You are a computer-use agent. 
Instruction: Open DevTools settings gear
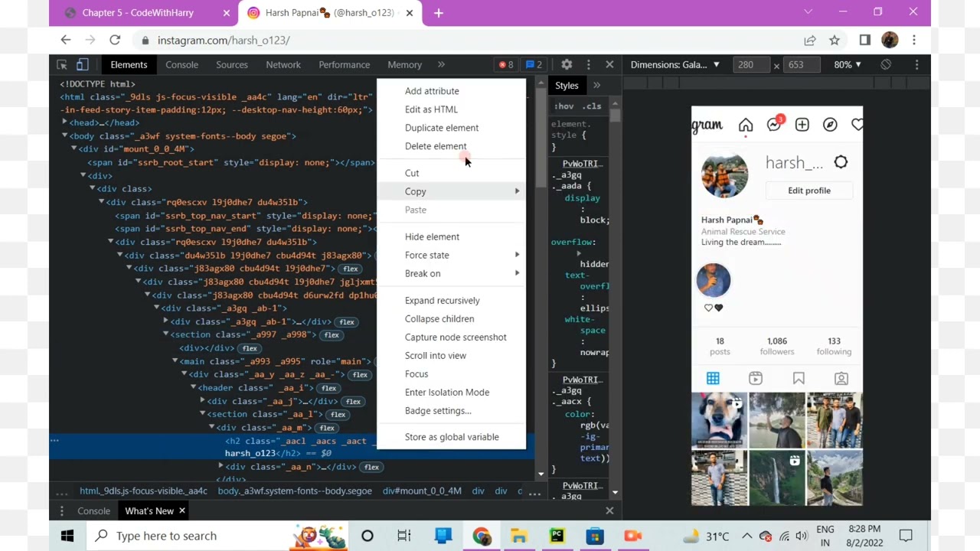coord(567,64)
